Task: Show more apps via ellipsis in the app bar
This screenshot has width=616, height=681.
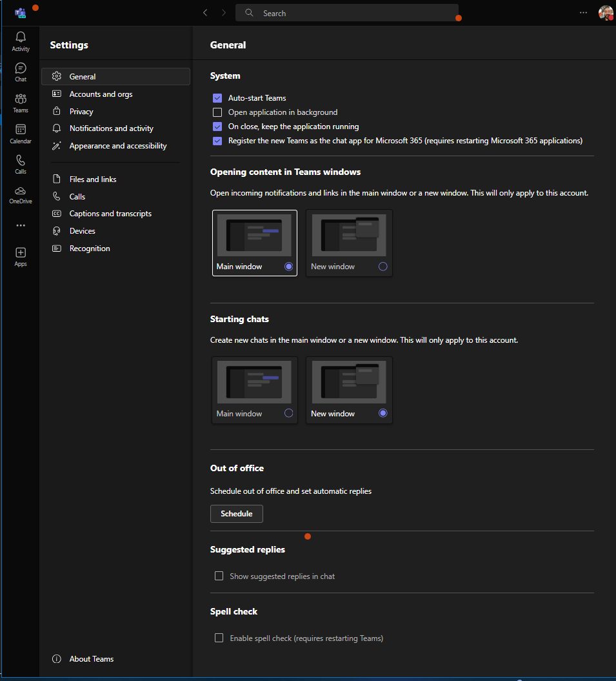Action: (x=21, y=225)
